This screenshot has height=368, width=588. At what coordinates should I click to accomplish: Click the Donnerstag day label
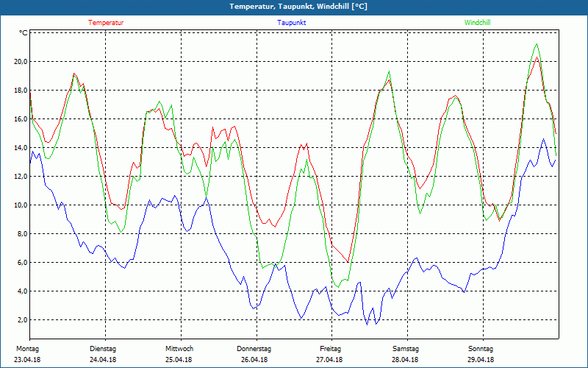(254, 349)
